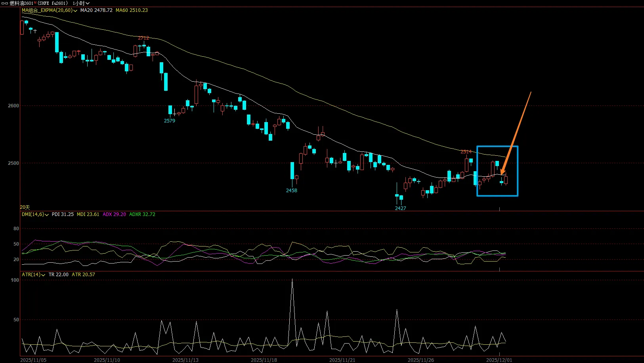The height and width of the screenshot is (363, 644).
Task: Click the MA20 2478.72 legend value
Action: coord(96,10)
